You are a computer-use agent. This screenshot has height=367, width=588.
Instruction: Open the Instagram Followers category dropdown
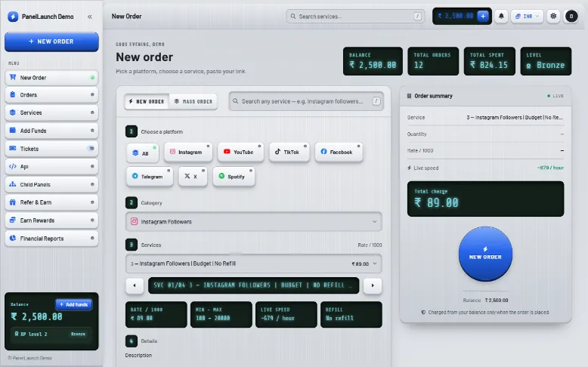[x=254, y=221]
